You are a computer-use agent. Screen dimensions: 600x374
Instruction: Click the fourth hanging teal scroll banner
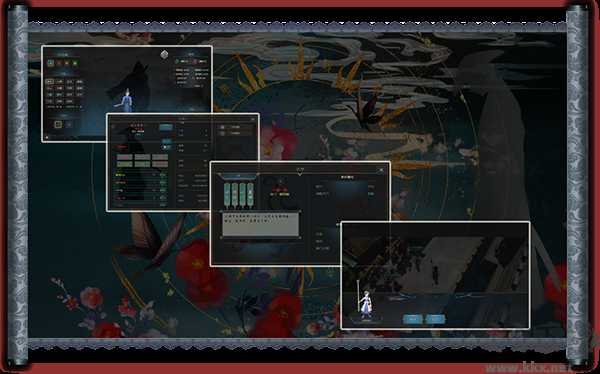(x=250, y=195)
